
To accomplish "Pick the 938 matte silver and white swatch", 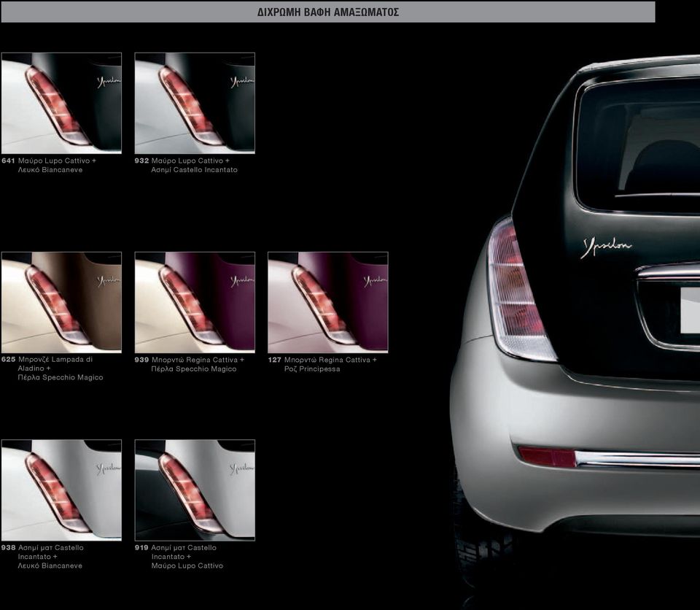I will click(x=61, y=490).
